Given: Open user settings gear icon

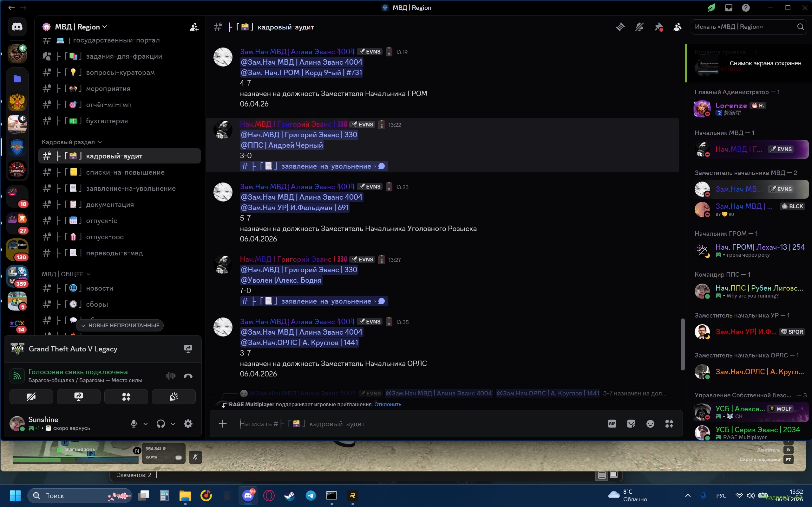Looking at the screenshot, I should [x=188, y=424].
